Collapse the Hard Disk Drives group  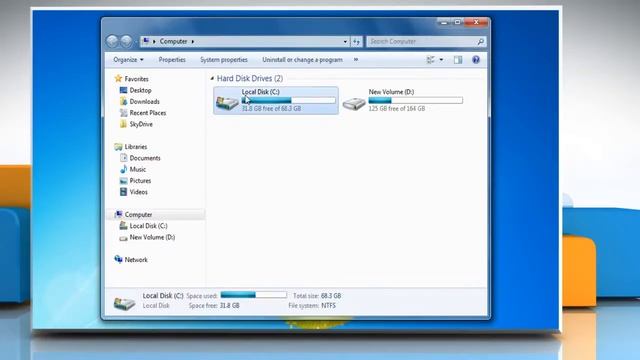212,78
